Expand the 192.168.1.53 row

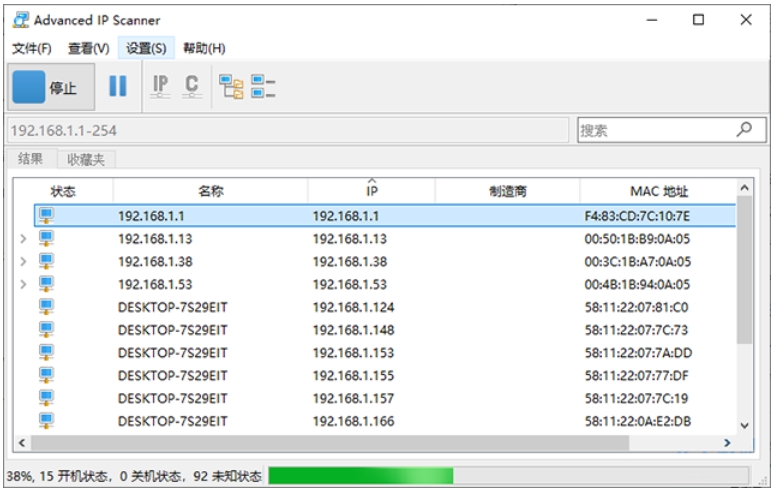point(23,284)
